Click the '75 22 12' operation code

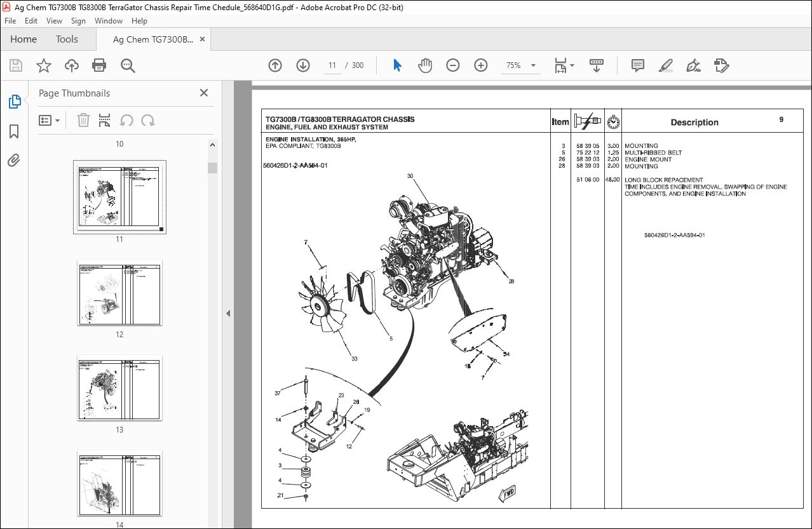pyautogui.click(x=588, y=153)
